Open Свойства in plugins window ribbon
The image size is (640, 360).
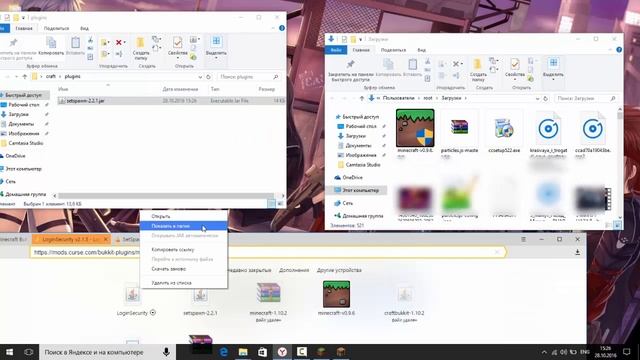[x=178, y=46]
